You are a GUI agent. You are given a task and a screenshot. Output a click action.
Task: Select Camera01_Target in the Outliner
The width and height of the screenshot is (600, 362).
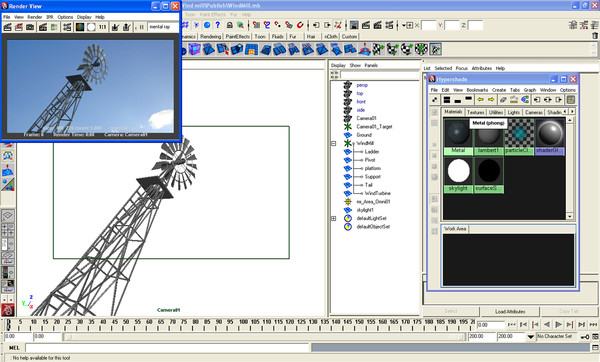pyautogui.click(x=374, y=127)
